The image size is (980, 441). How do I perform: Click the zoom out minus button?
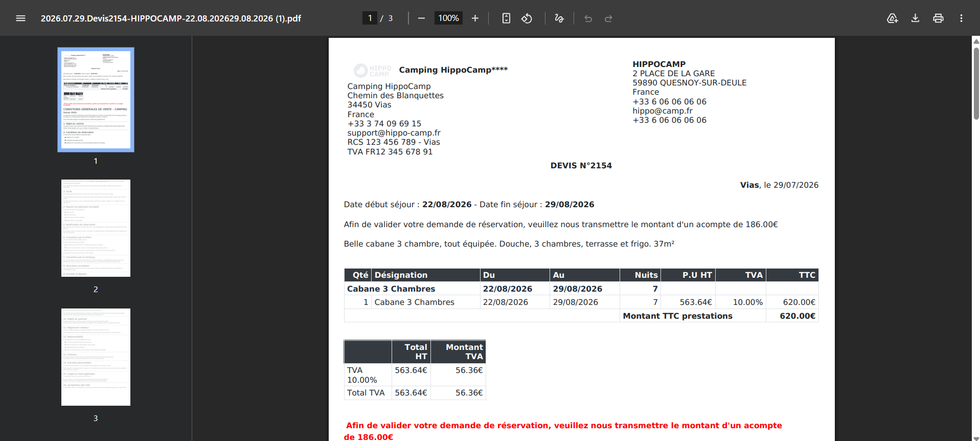tap(421, 18)
